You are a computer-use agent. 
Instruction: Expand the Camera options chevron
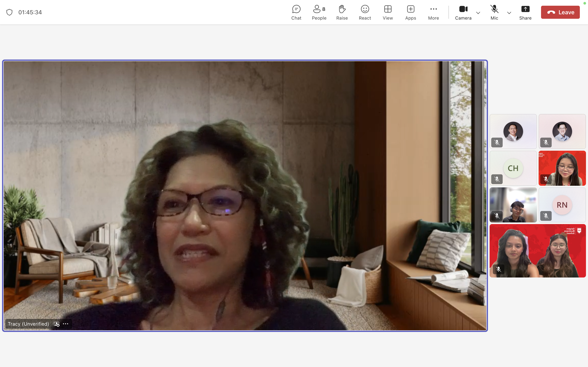coord(478,13)
